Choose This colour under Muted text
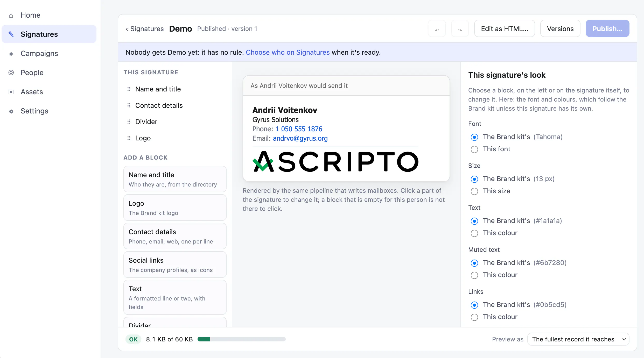Viewport: 644px width, 358px height. (x=474, y=275)
